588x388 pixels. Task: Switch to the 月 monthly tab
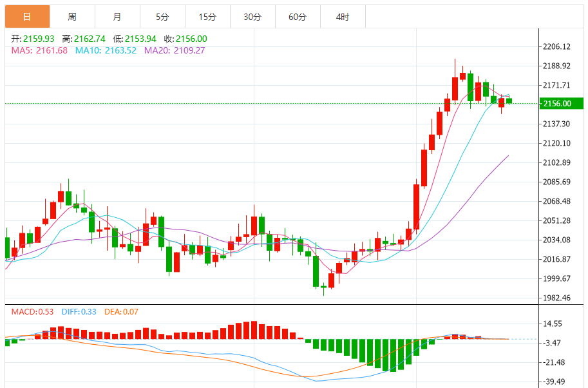[117, 17]
